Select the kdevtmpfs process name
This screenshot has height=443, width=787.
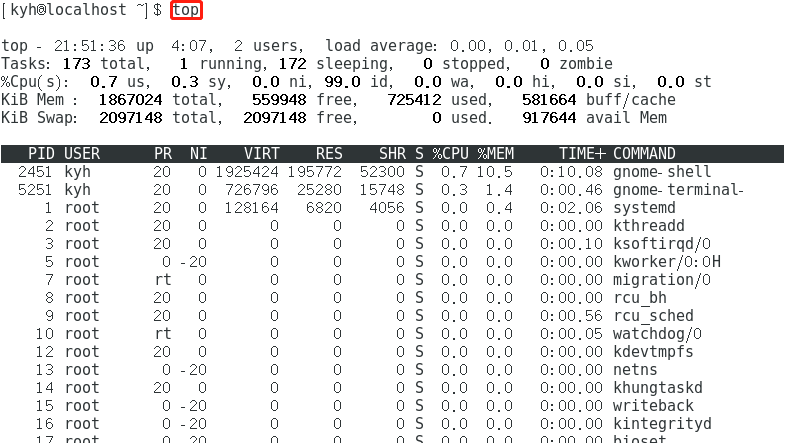[x=653, y=352]
